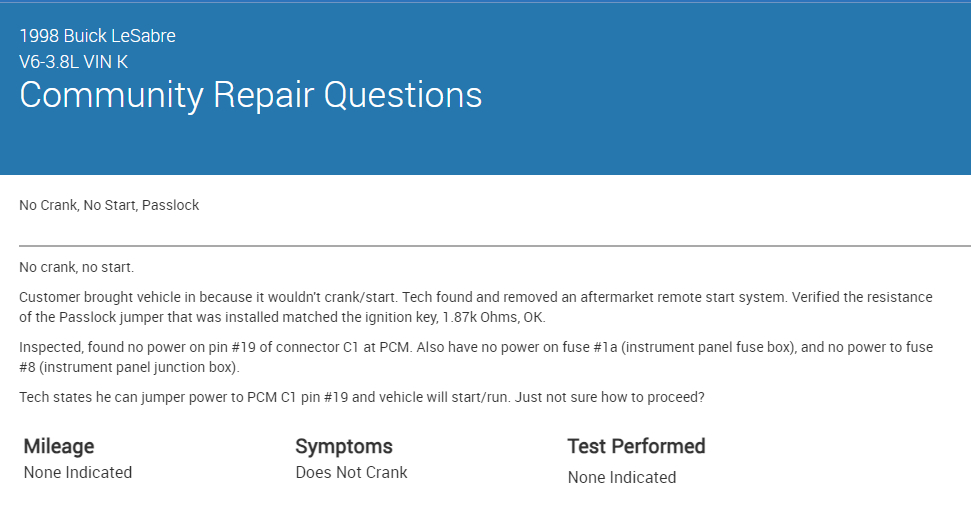
Task: Click the Community Repair Questions heading
Action: click(x=250, y=95)
